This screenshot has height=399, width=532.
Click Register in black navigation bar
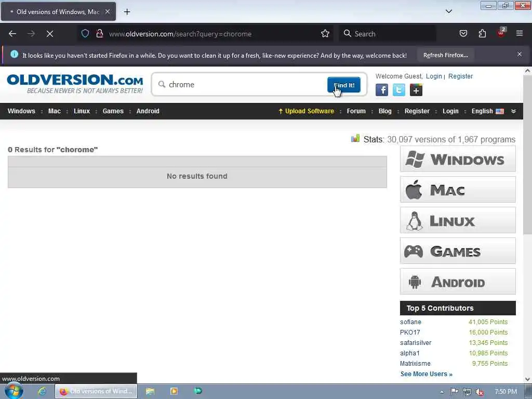click(417, 111)
